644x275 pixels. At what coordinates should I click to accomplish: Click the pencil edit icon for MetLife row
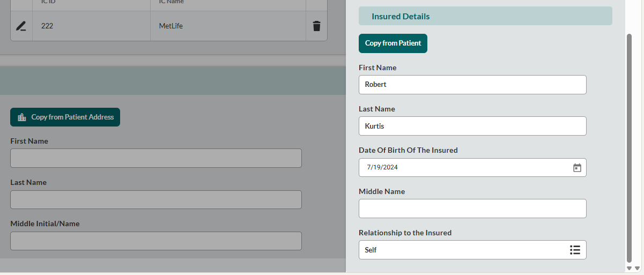[21, 26]
